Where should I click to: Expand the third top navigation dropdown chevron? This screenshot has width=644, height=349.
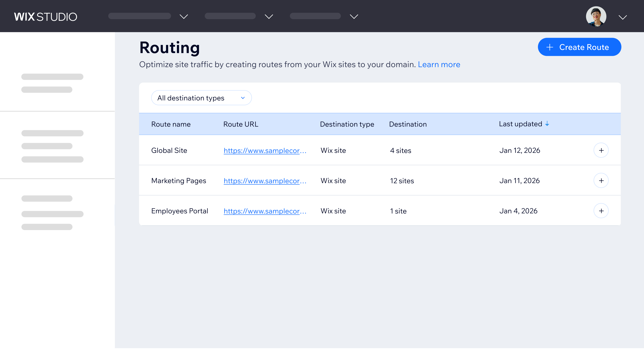tap(354, 17)
